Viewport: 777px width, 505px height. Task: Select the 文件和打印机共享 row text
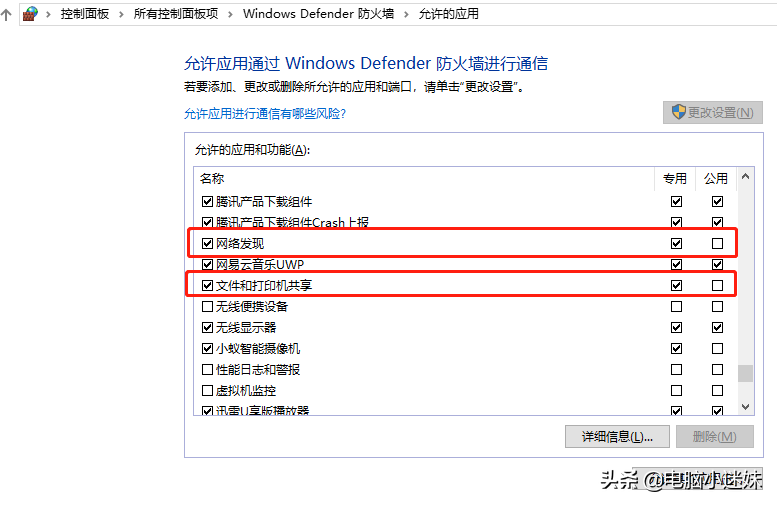pyautogui.click(x=264, y=285)
